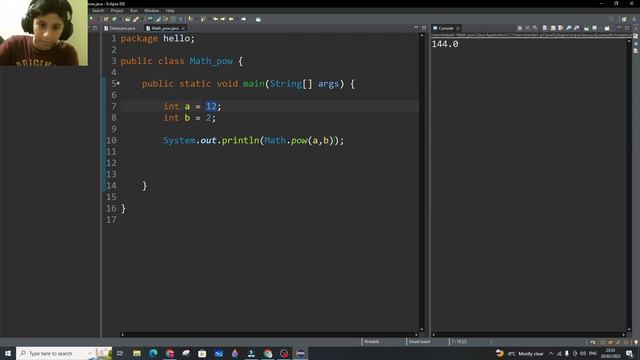Screen dimensions: 640x360
Task: Open File Explorer from the taskbar
Action: pyautogui.click(x=137, y=353)
